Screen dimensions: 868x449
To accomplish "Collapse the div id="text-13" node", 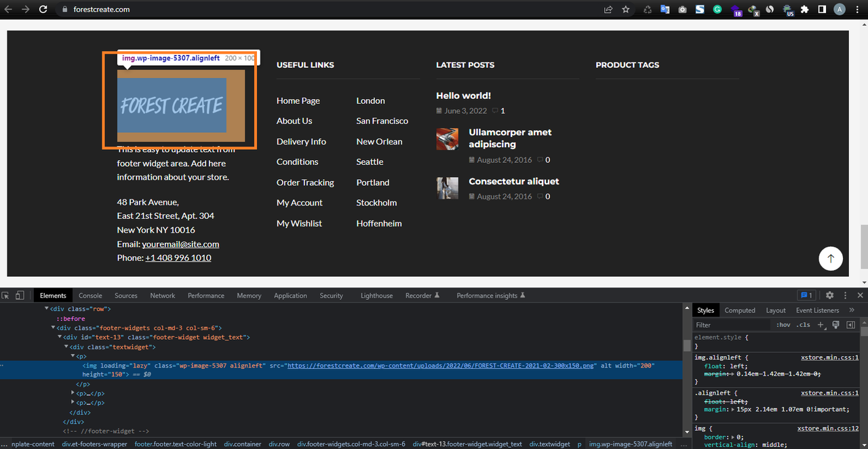I will point(60,337).
